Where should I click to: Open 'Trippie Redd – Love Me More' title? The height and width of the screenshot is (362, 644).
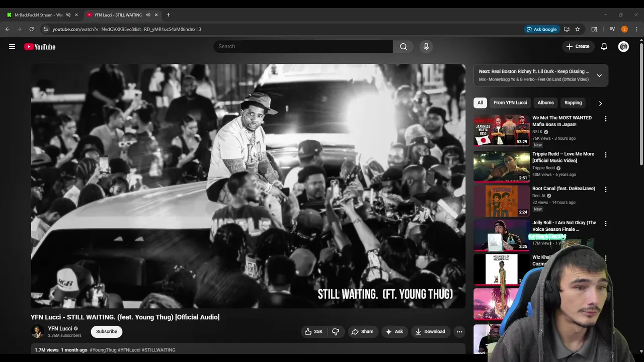point(563,157)
